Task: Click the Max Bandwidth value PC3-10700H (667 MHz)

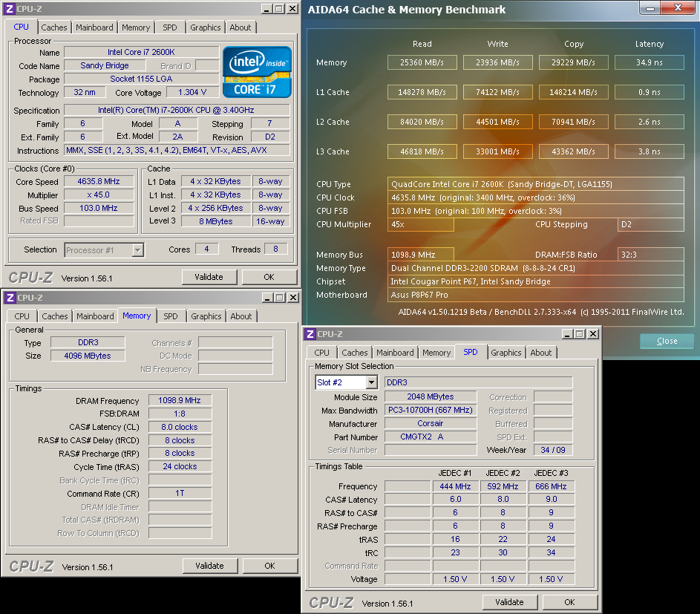Action: pyautogui.click(x=431, y=410)
